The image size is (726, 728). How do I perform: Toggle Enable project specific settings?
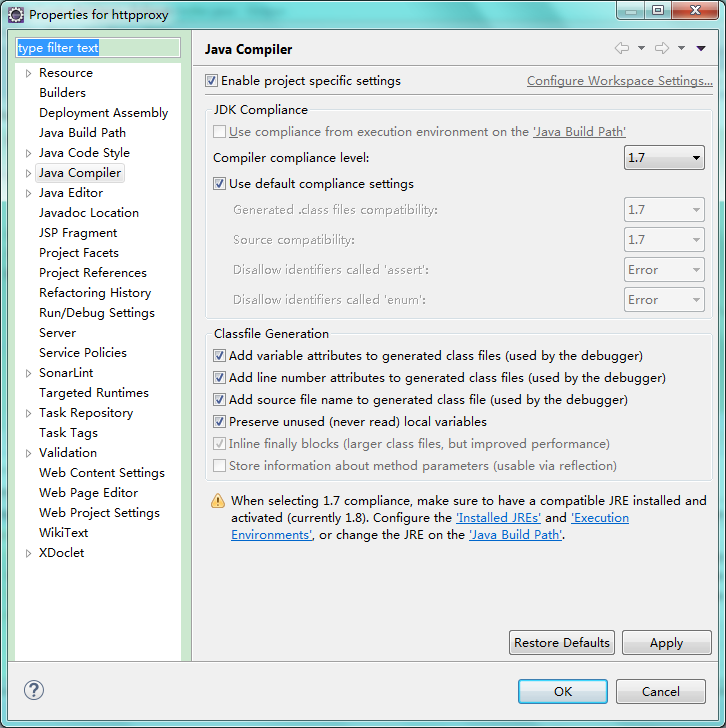click(211, 81)
